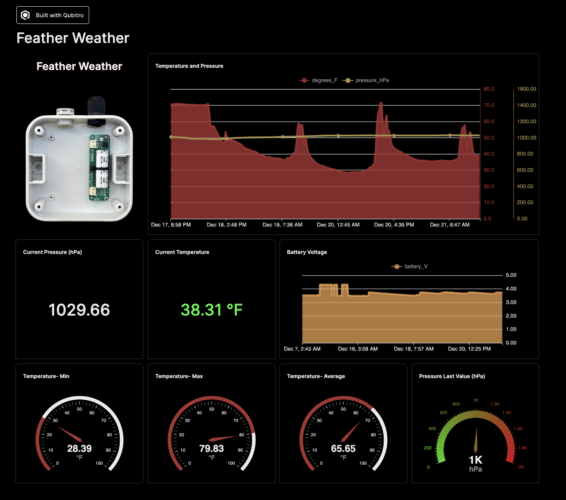The image size is (566, 500).
Task: Click the Dec 21, 8:47 AM axis label
Action: click(450, 225)
